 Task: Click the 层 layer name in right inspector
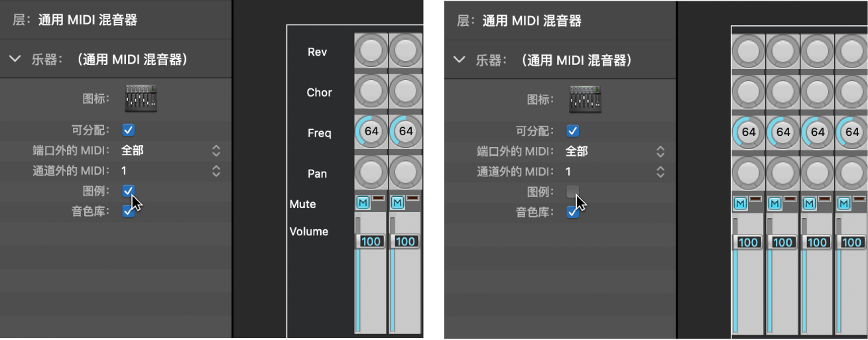[532, 21]
